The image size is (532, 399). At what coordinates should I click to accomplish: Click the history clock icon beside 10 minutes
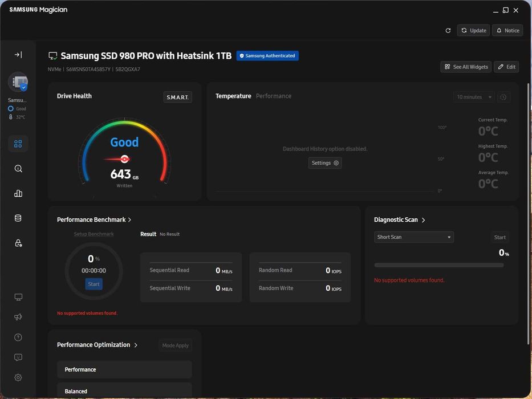click(503, 97)
